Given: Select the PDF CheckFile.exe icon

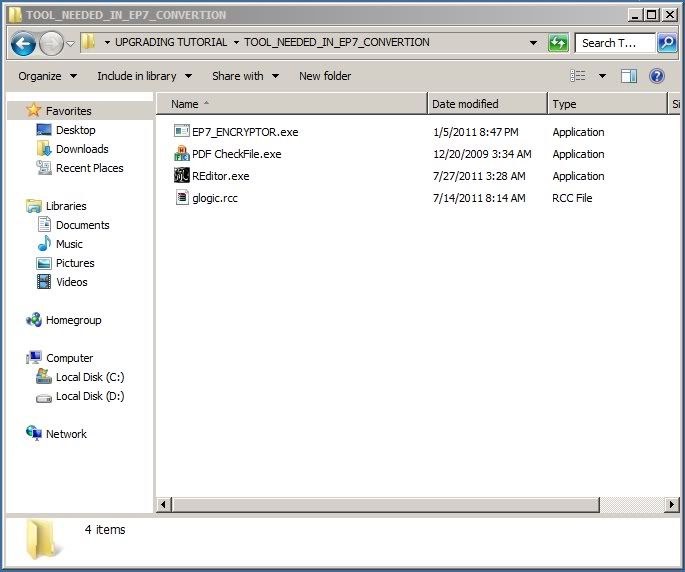Looking at the screenshot, I should [x=181, y=154].
